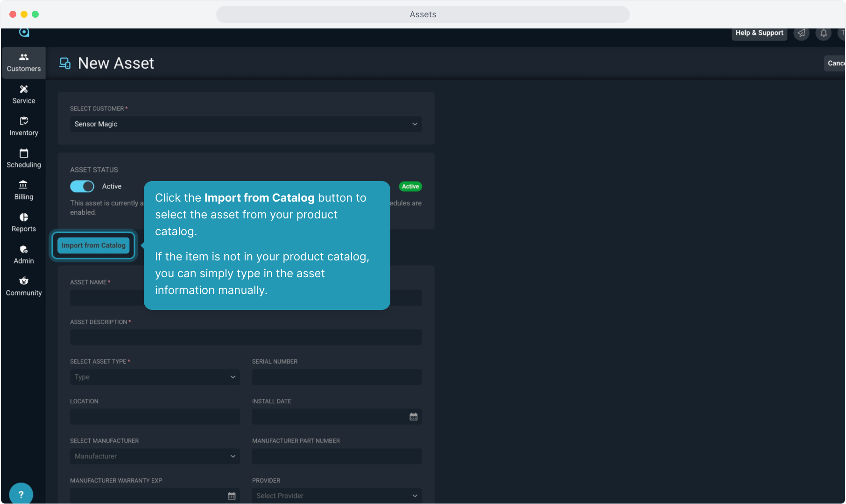
Task: Expand the Select Customer dropdown
Action: point(246,124)
